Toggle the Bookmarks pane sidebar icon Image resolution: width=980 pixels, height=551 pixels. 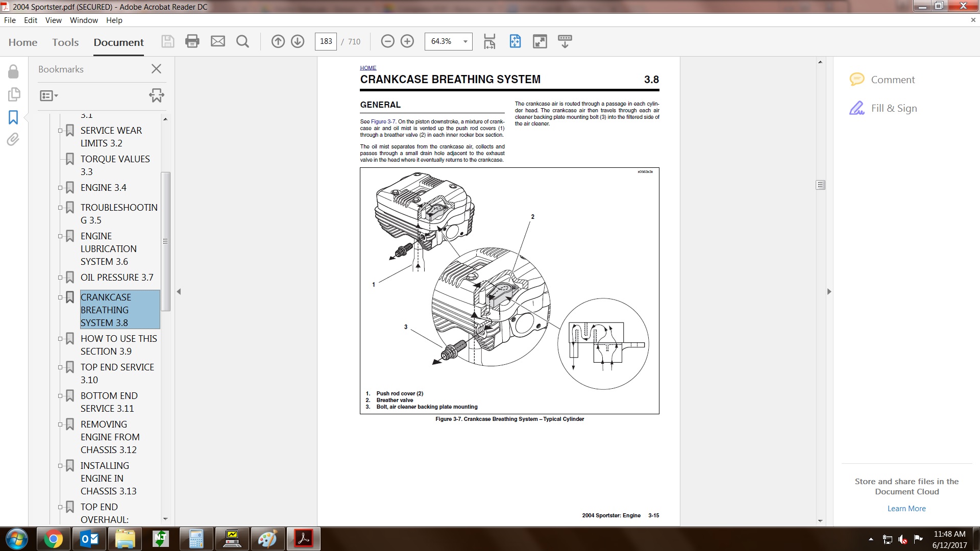[13, 117]
